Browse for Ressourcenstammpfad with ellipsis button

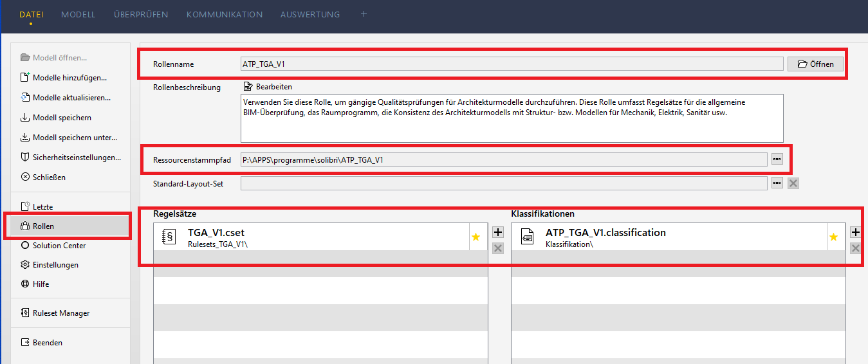pos(777,159)
